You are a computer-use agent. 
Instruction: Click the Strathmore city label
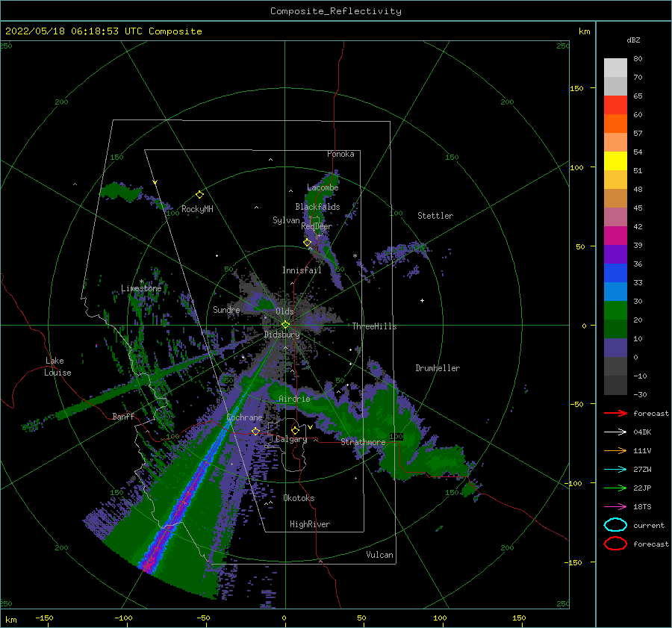(x=363, y=442)
